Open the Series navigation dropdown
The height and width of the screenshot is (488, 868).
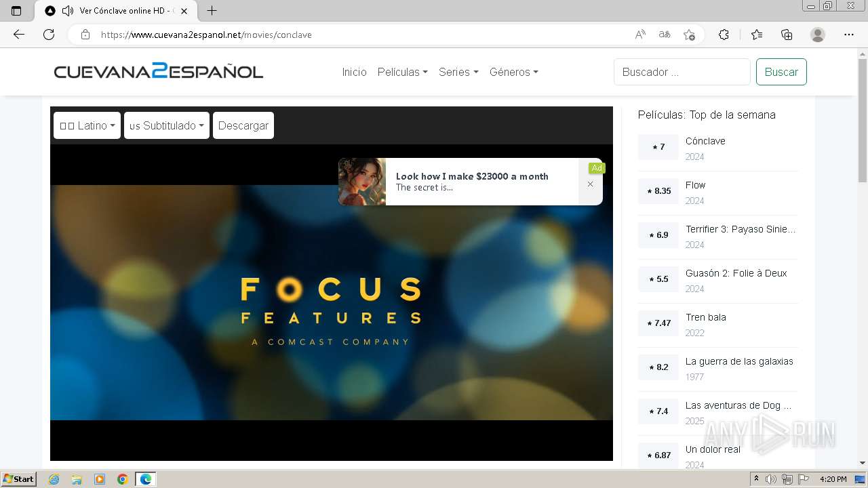[x=458, y=72]
